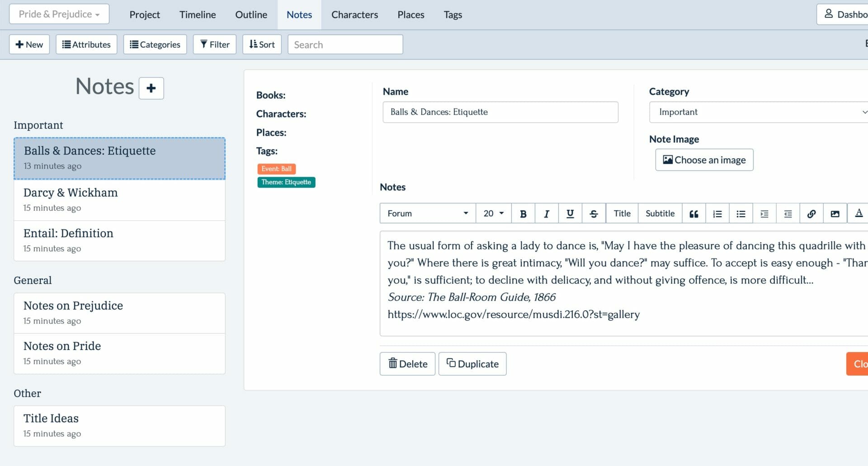Image resolution: width=868 pixels, height=466 pixels.
Task: Insert a block quote in the note
Action: (694, 214)
